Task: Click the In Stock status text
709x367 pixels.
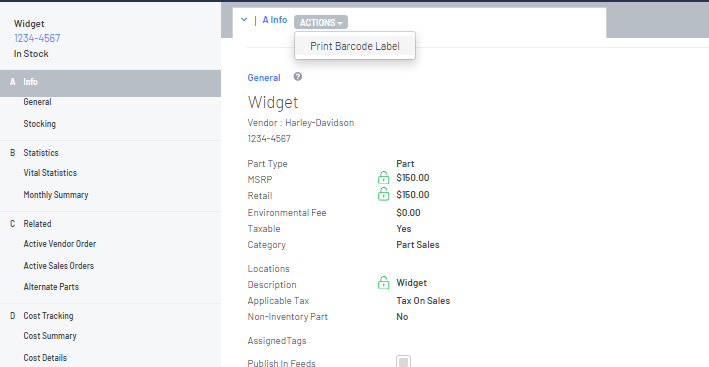Action: coord(31,54)
